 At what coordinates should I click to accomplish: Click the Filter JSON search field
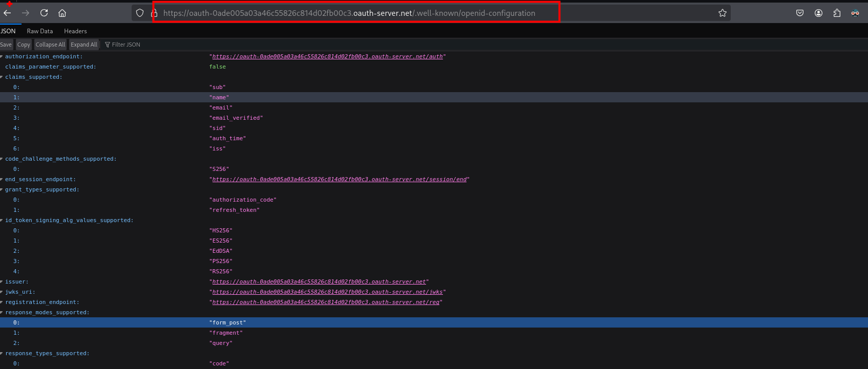tap(126, 45)
